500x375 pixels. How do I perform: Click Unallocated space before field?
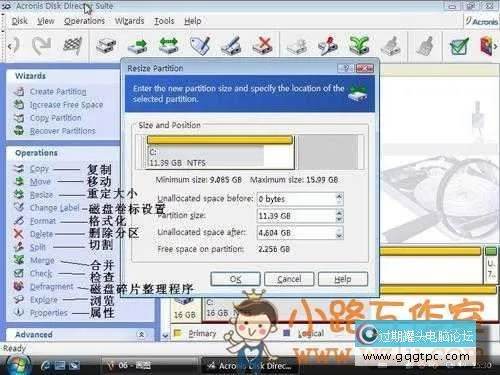[x=297, y=199]
